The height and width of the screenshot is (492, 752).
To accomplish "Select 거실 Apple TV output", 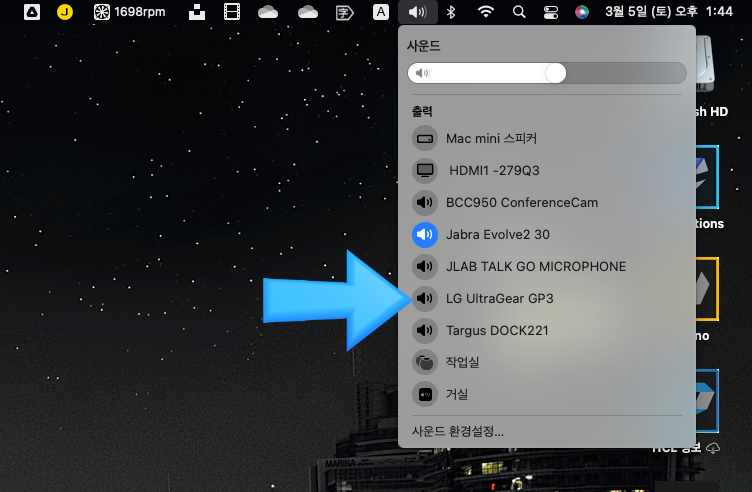I will coord(547,394).
